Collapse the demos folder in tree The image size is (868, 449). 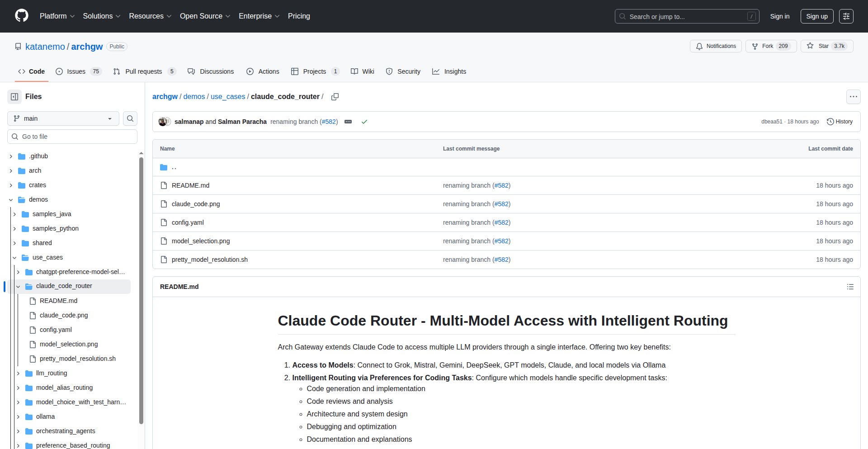click(x=11, y=199)
